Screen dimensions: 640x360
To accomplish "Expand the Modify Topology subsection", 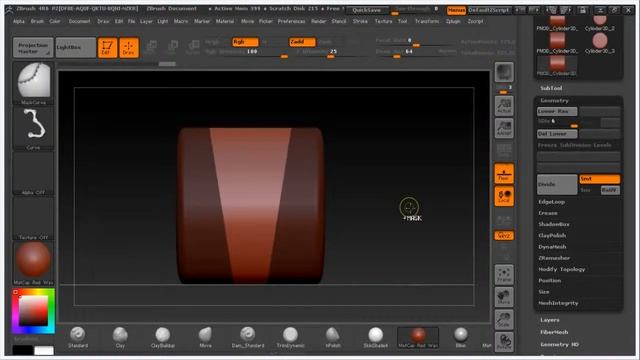I will pos(562,269).
